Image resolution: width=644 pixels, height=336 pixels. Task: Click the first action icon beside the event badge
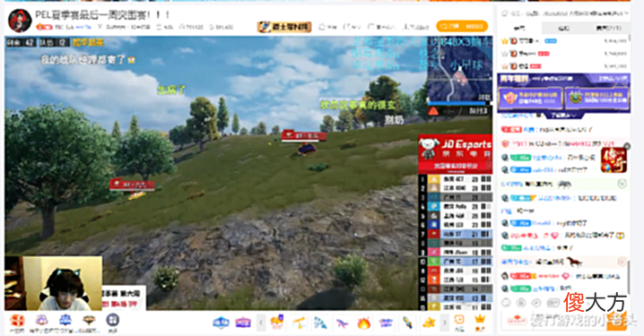pos(327,27)
